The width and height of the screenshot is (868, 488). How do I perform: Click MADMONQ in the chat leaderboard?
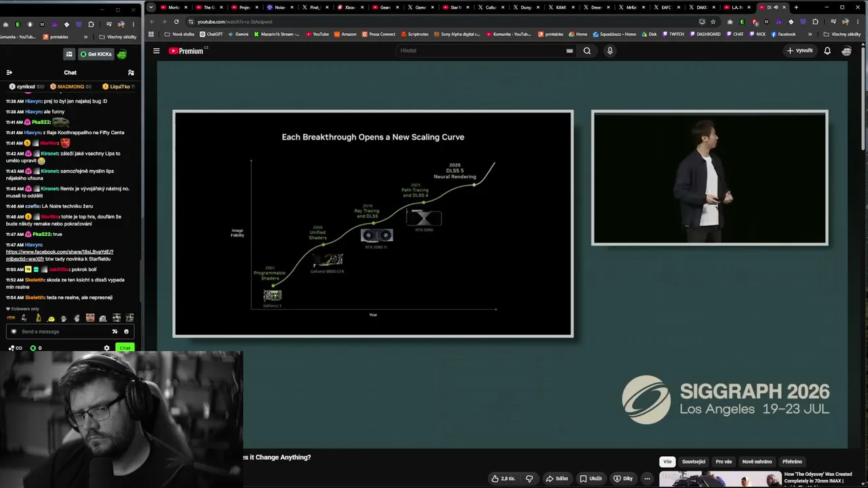(x=71, y=87)
